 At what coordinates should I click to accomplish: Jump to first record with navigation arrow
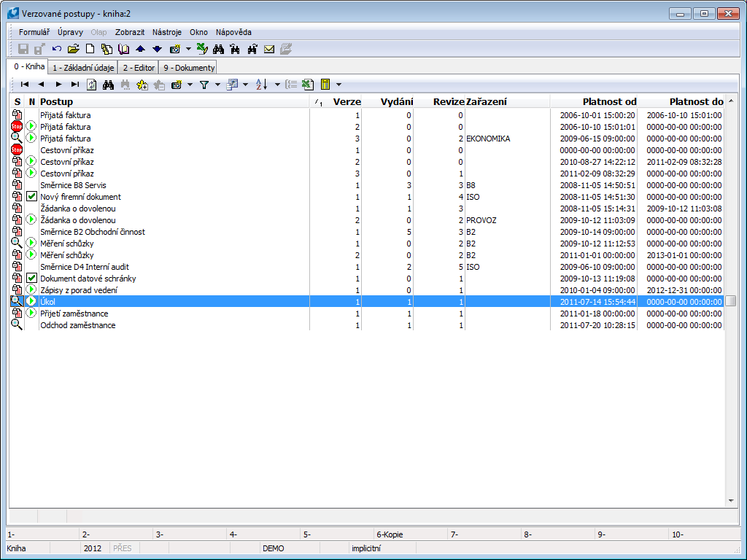pyautogui.click(x=25, y=85)
